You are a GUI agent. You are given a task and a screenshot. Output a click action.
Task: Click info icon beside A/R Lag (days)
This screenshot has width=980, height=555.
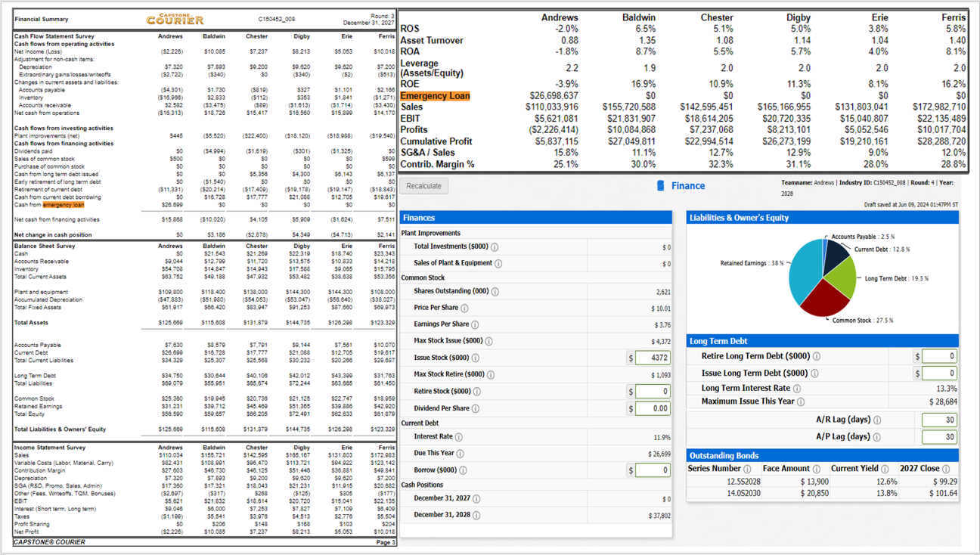tap(877, 420)
